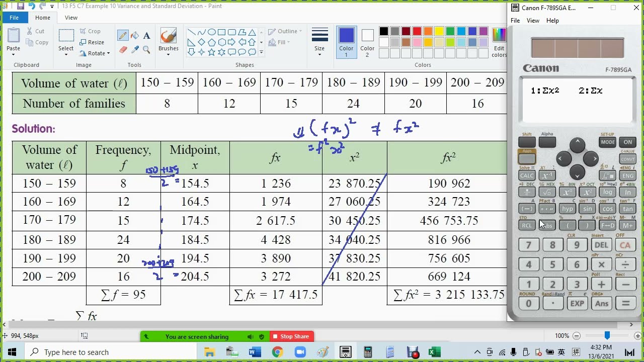Pick the diamond shape

tap(201, 42)
